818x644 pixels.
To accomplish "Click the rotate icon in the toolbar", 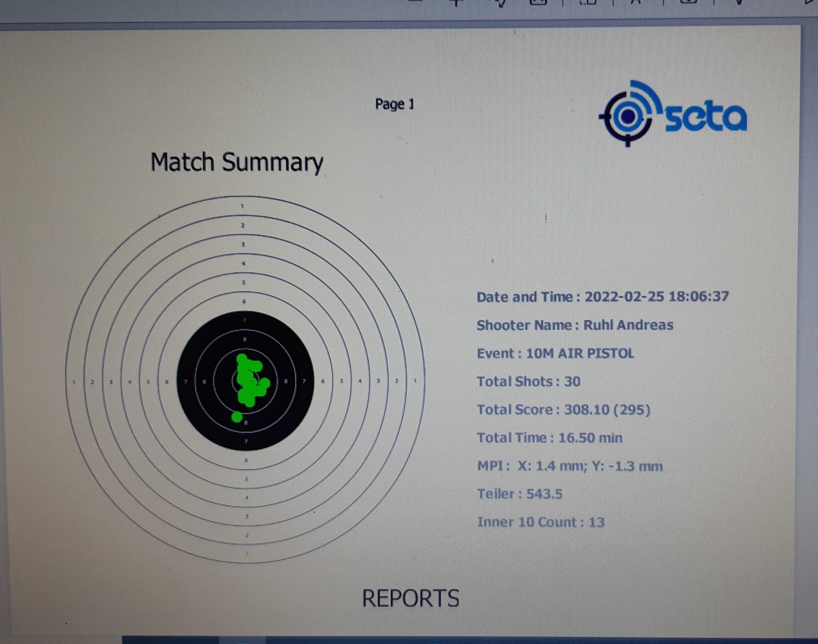I will [x=501, y=3].
